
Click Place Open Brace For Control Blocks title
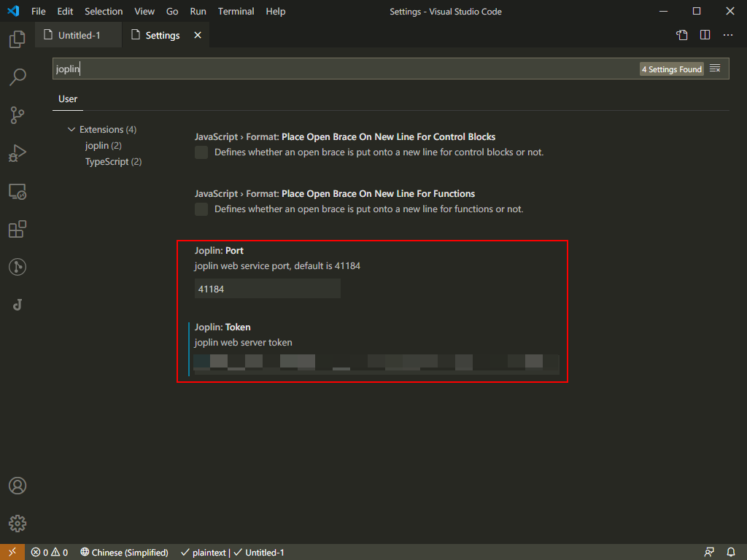click(345, 136)
